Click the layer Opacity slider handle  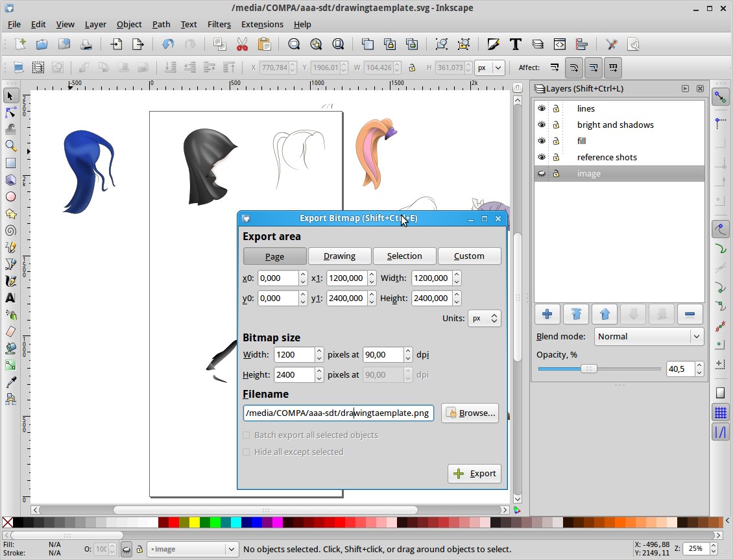588,369
